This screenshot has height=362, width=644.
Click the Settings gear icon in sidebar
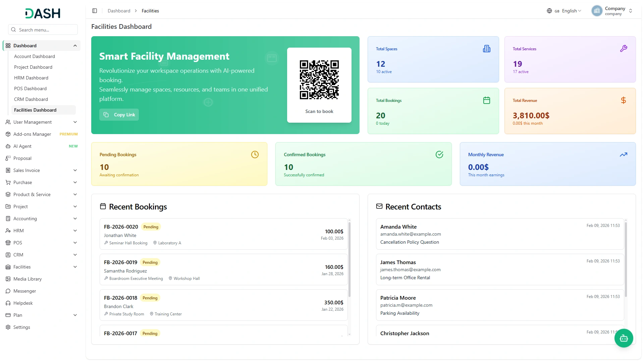point(8,327)
